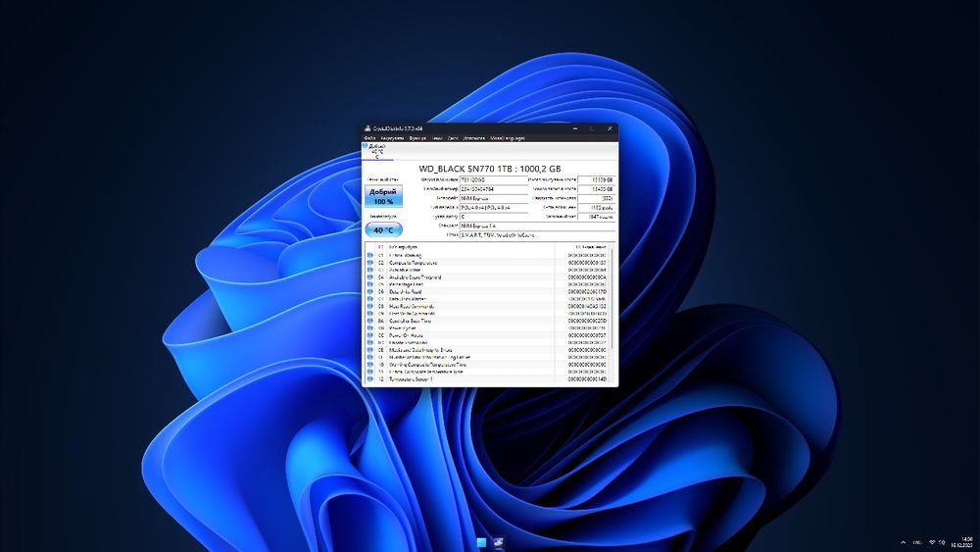
Task: Show hidden tray icons chevron
Action: point(903,542)
